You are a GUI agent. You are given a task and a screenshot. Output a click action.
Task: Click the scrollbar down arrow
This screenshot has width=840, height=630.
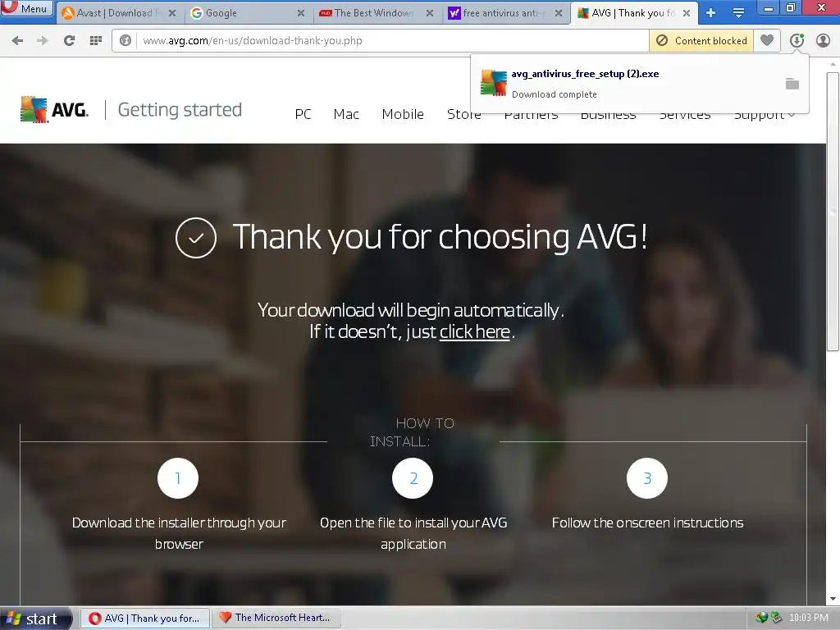833,598
